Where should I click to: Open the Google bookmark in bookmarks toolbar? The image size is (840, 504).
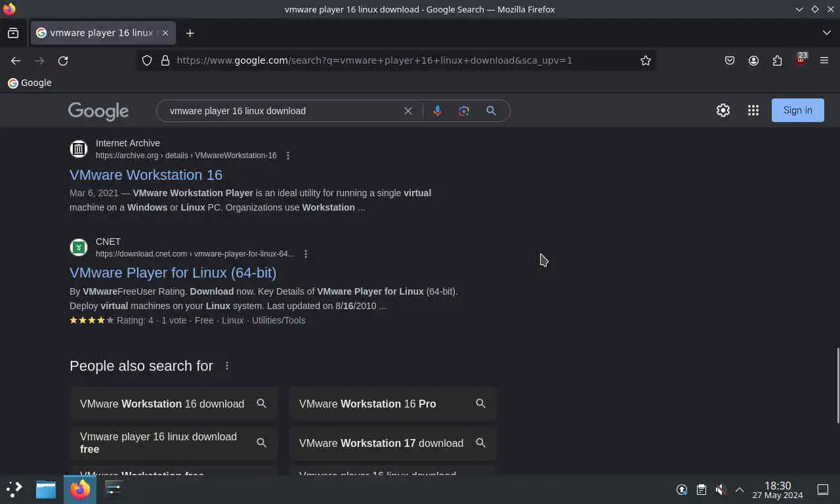pyautogui.click(x=30, y=83)
